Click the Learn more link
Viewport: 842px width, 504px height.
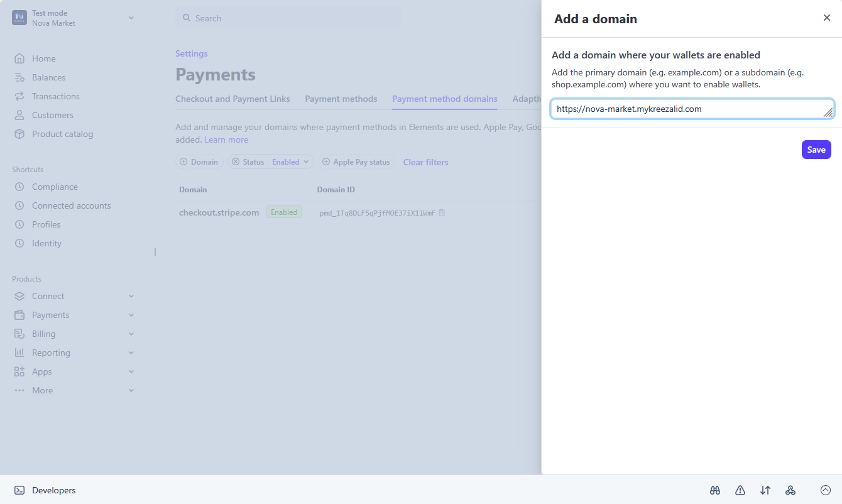[226, 140]
